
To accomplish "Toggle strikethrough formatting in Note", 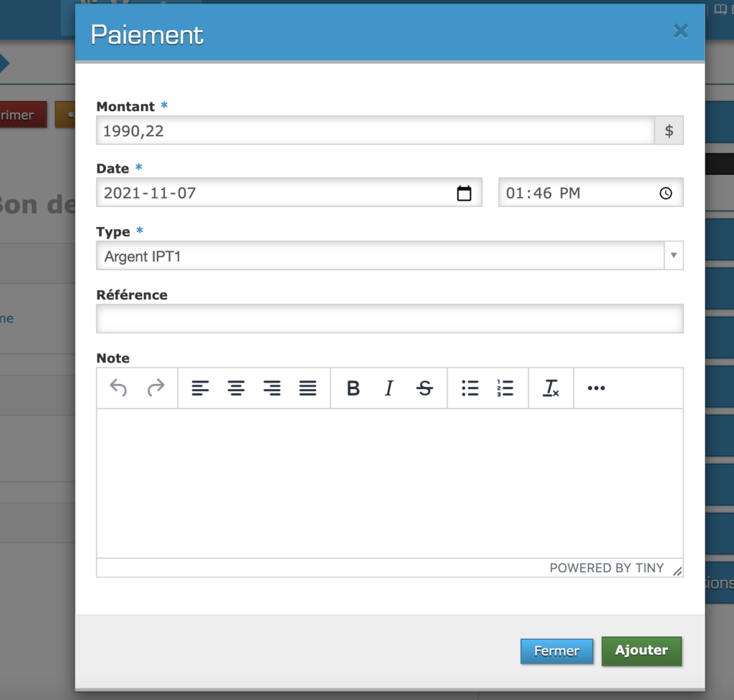I will tap(425, 388).
